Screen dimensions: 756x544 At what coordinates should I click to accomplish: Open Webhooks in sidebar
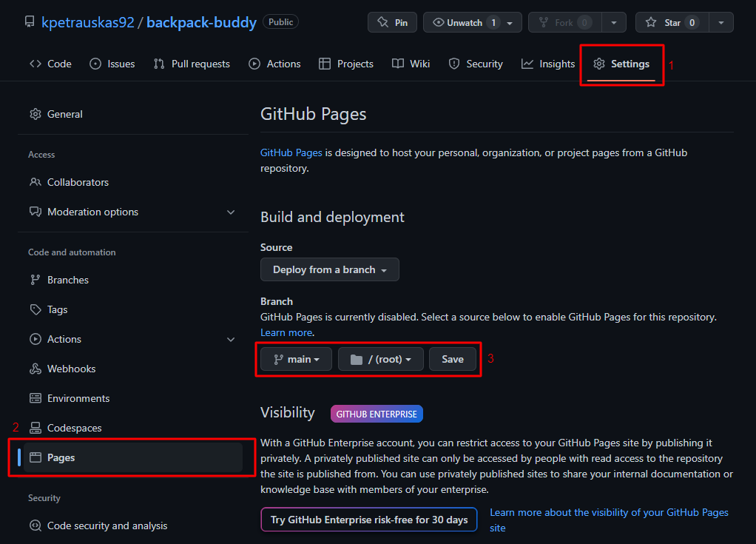tap(133, 369)
